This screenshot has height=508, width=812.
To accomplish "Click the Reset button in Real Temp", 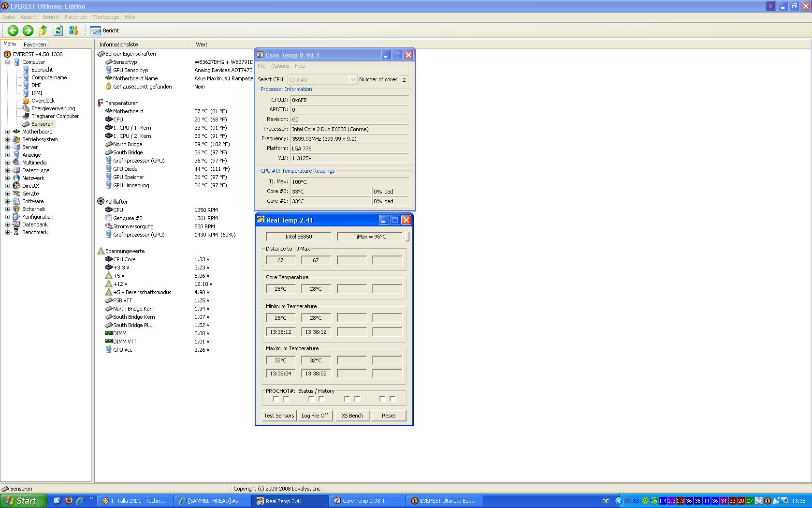I will [x=389, y=416].
